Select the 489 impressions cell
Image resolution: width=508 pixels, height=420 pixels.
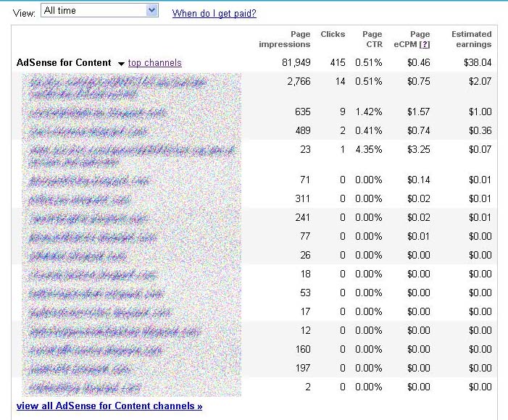pyautogui.click(x=303, y=130)
